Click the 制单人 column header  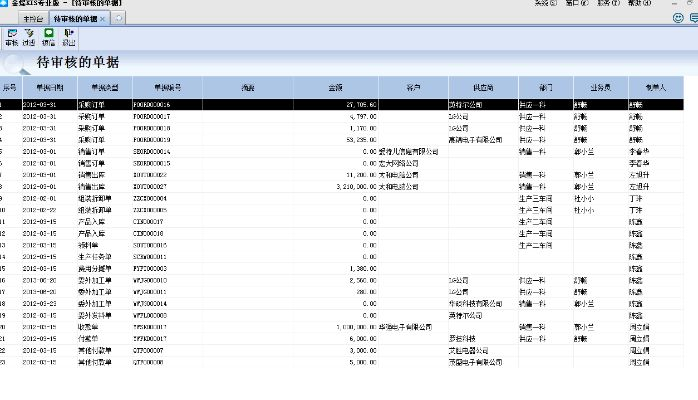pos(656,88)
